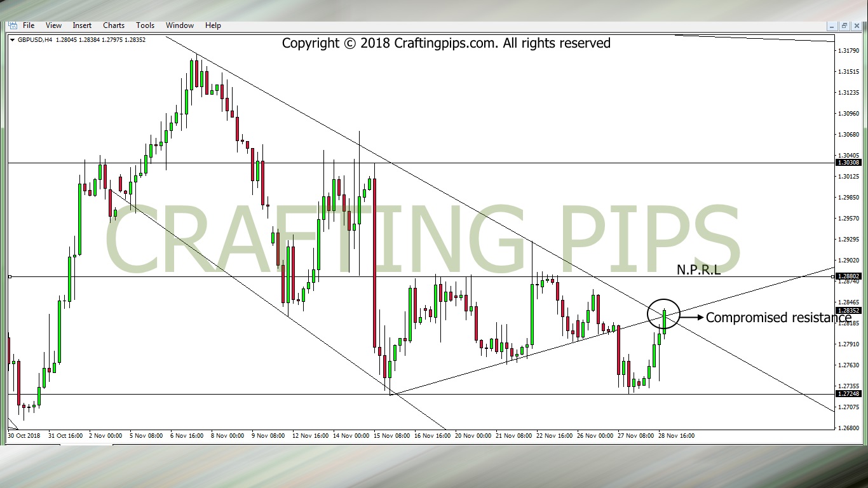868x488 pixels.
Task: Open the Charts menu
Action: [x=114, y=25]
